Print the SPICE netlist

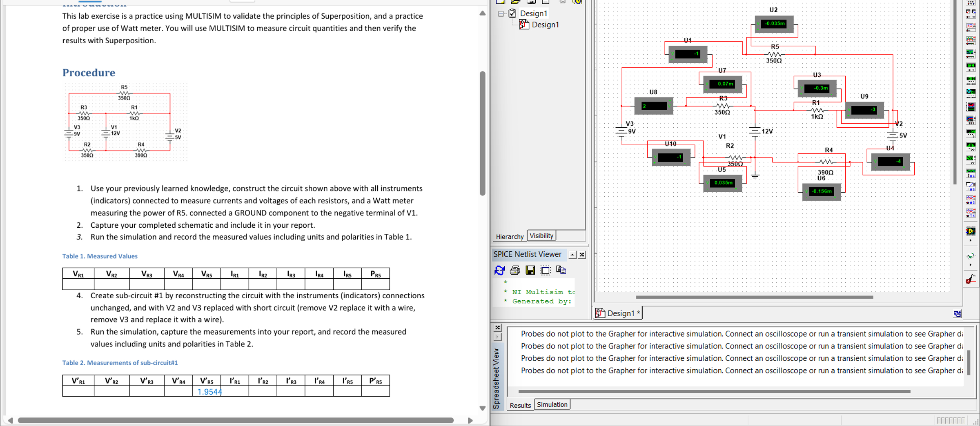pyautogui.click(x=514, y=271)
